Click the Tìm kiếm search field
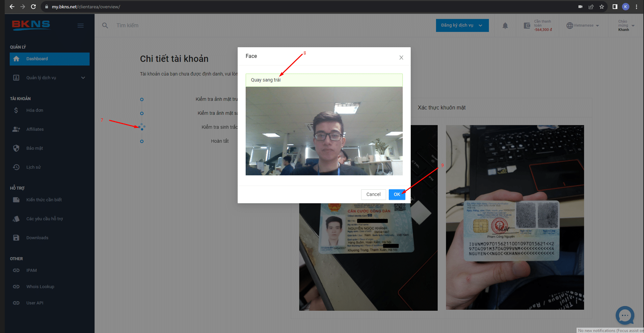 (x=127, y=25)
